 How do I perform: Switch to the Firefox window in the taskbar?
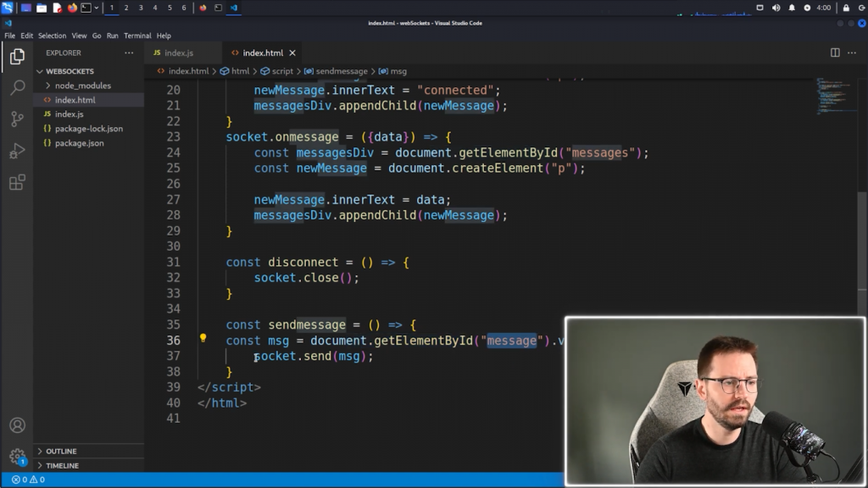[x=203, y=8]
